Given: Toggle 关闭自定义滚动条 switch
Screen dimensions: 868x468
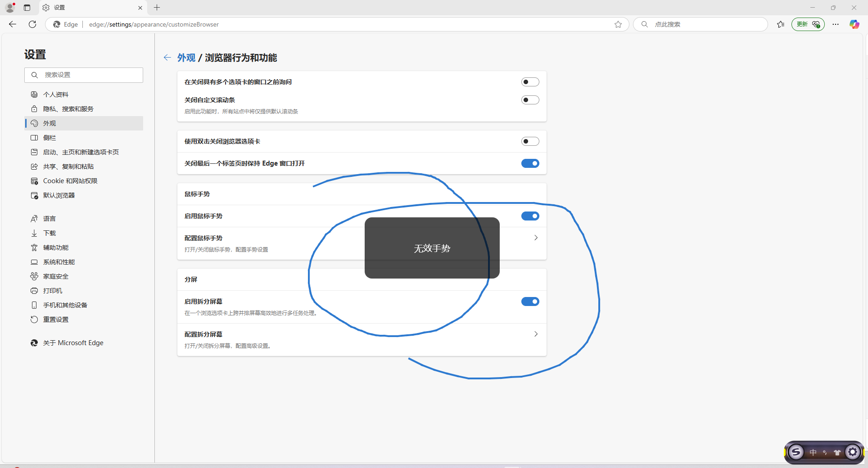Looking at the screenshot, I should tap(530, 100).
